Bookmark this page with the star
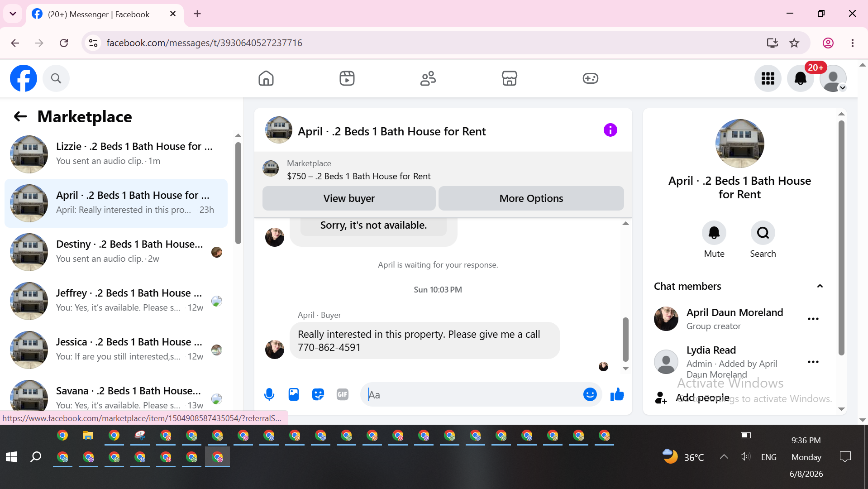The image size is (868, 489). click(x=794, y=43)
